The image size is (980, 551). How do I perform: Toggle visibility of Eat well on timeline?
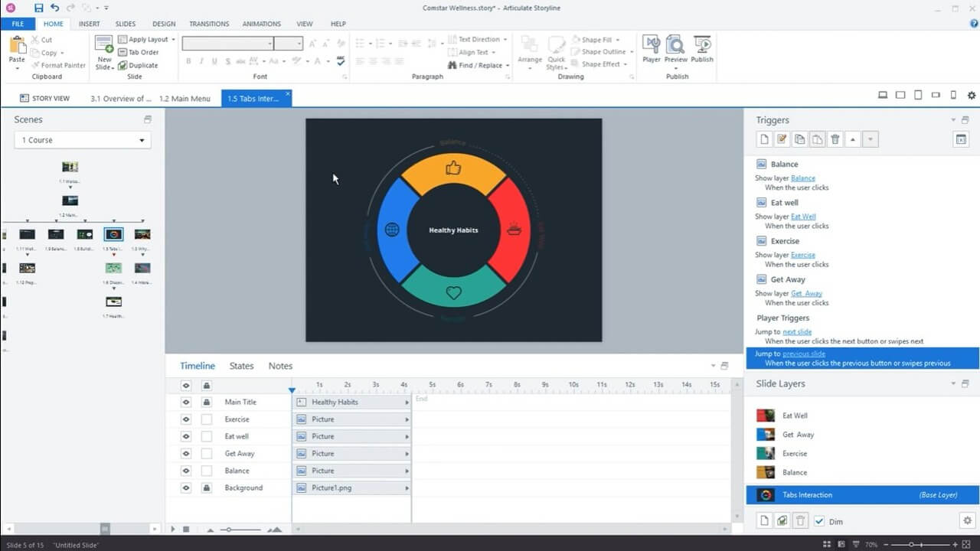(x=185, y=436)
